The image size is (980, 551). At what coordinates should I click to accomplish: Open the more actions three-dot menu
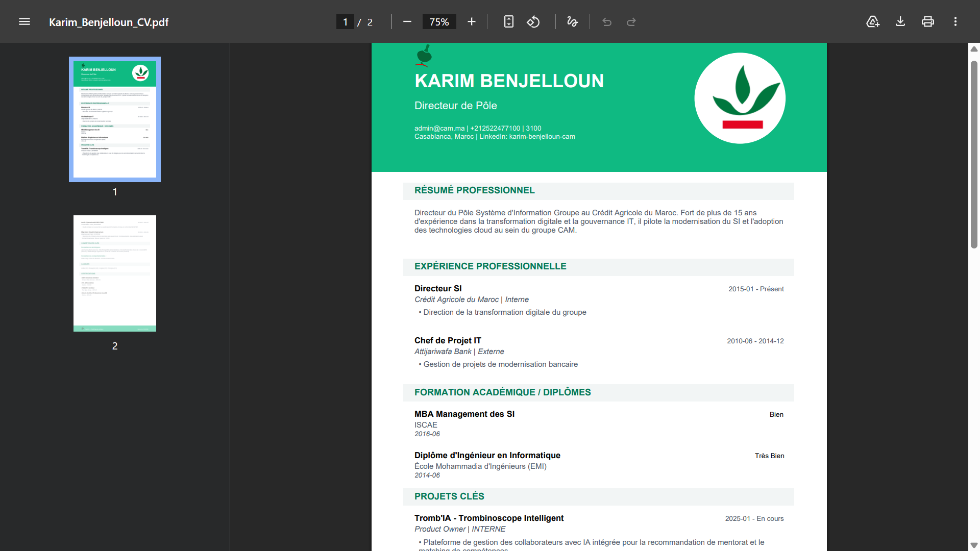tap(955, 22)
